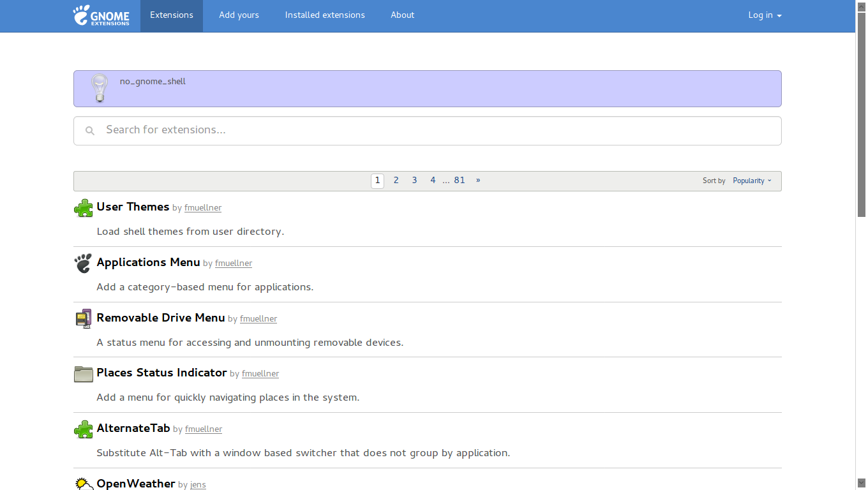This screenshot has height=490, width=868.
Task: Open fmuellner author link beside User Themes
Action: pos(203,208)
